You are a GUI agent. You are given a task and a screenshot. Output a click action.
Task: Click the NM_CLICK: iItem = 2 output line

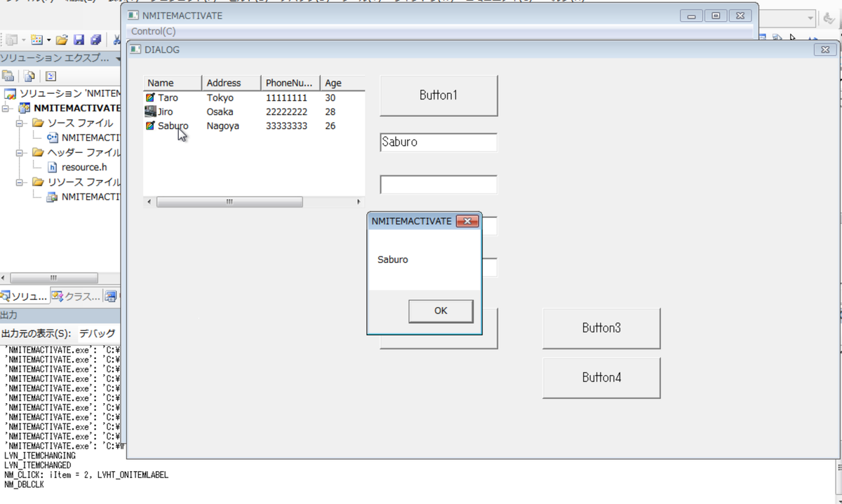coord(86,475)
